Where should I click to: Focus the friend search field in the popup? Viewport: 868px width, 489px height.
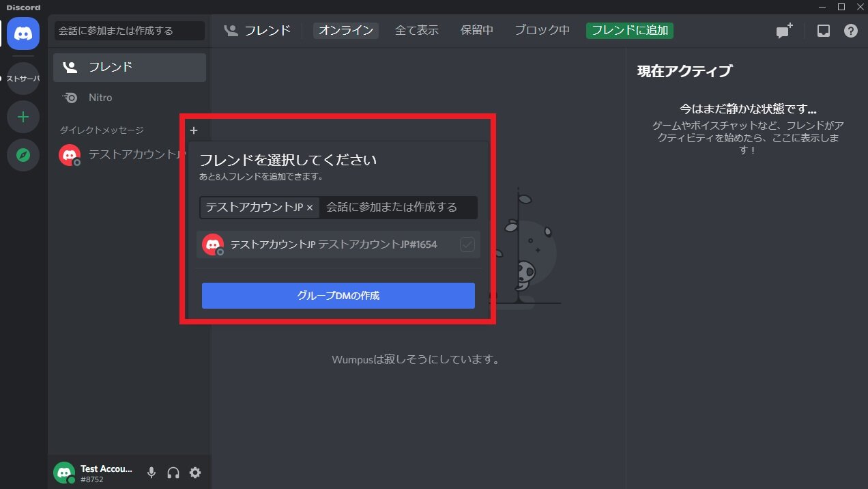coord(398,208)
